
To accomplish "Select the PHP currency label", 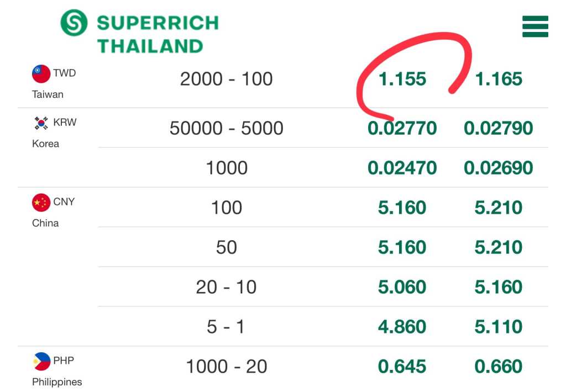I will point(64,361).
